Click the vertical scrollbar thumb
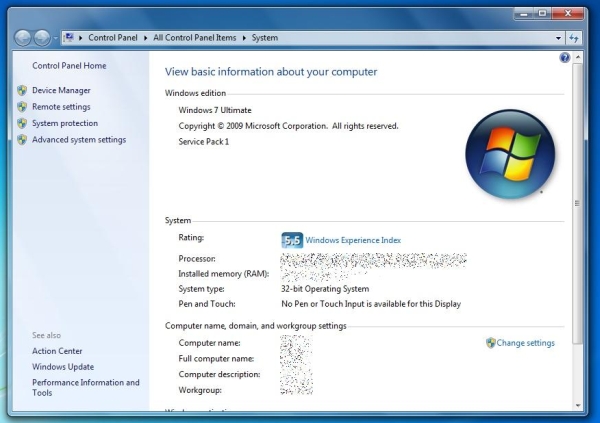Image resolution: width=600 pixels, height=423 pixels. [x=578, y=203]
